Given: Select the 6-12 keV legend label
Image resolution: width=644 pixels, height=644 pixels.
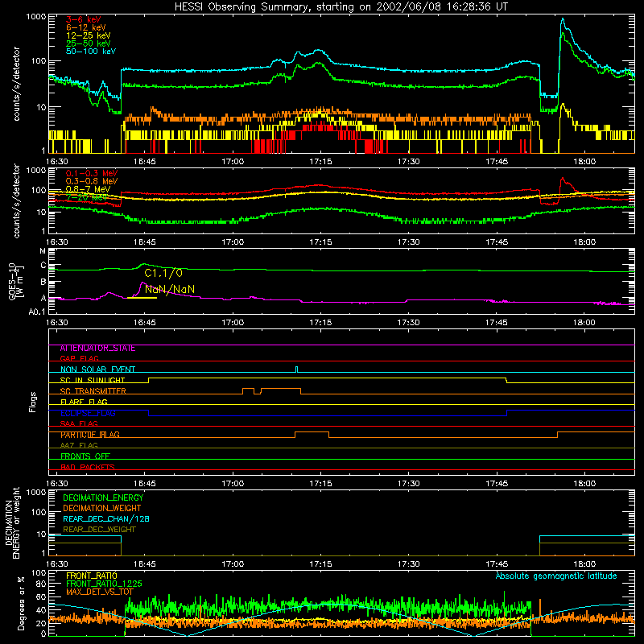Looking at the screenshot, I should coord(86,27).
